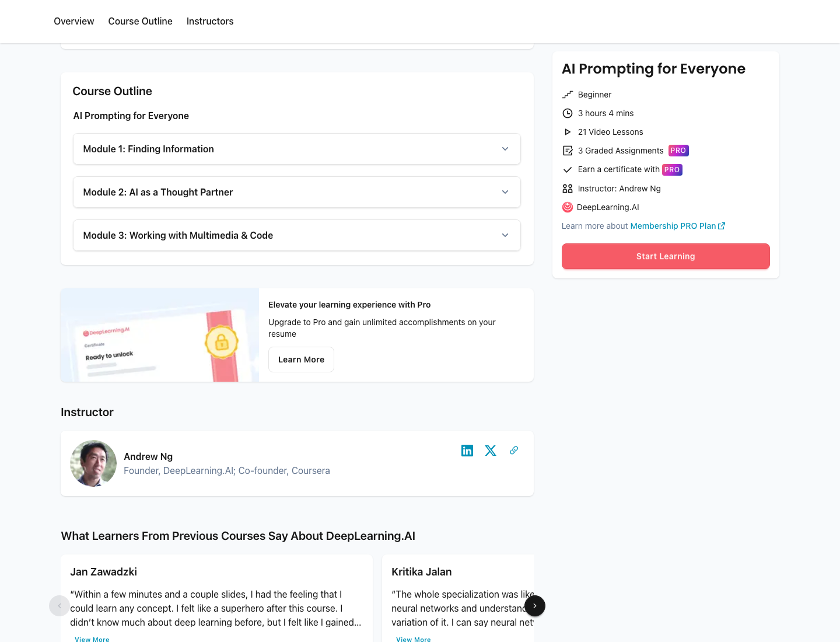Expand Module 1: Finding Information
This screenshot has height=642, width=840.
pos(297,149)
